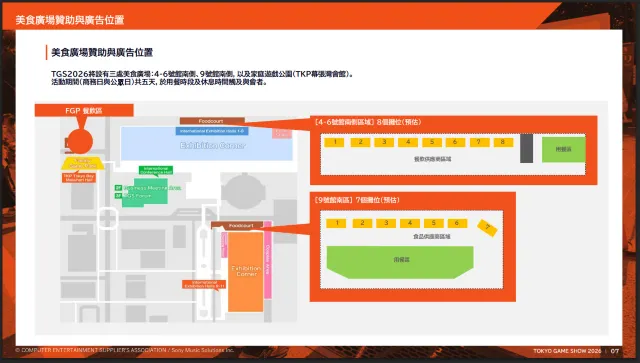Select the orange circle FGP marker on map

click(80, 141)
